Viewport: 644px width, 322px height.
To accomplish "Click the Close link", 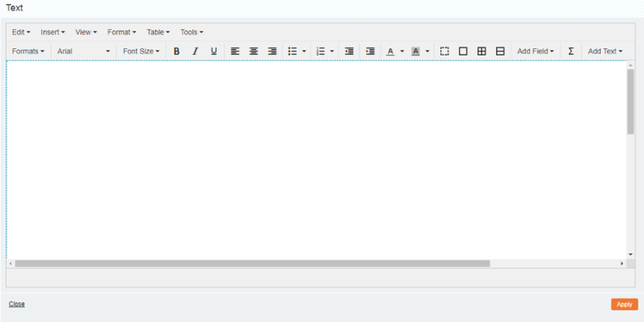I will coord(17,304).
